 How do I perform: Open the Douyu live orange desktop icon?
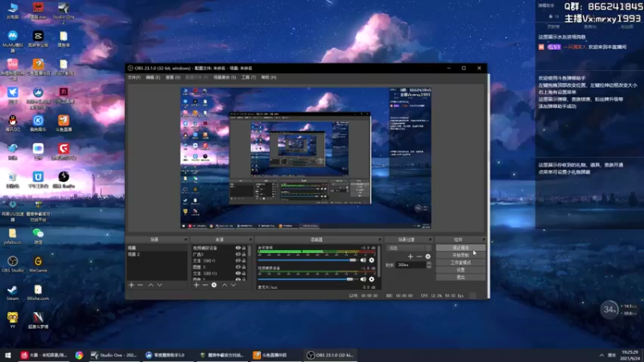(64, 123)
